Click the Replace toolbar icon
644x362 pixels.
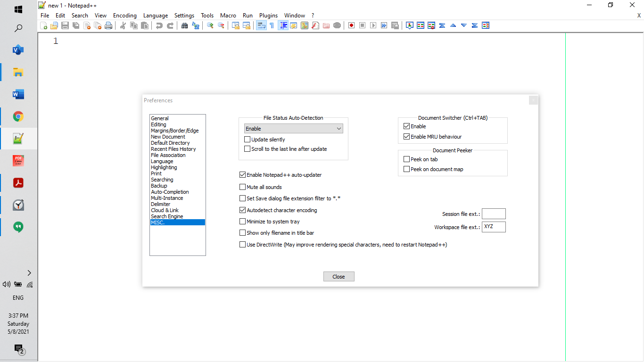[x=196, y=25]
